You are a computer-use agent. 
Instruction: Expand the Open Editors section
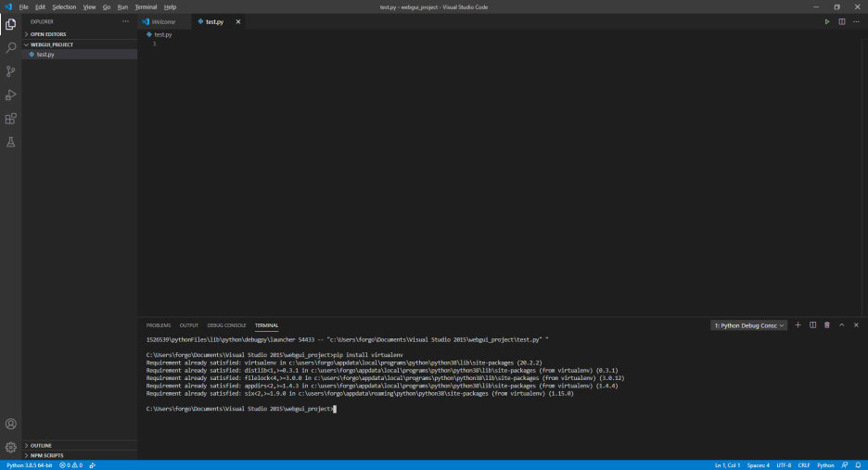[80, 34]
